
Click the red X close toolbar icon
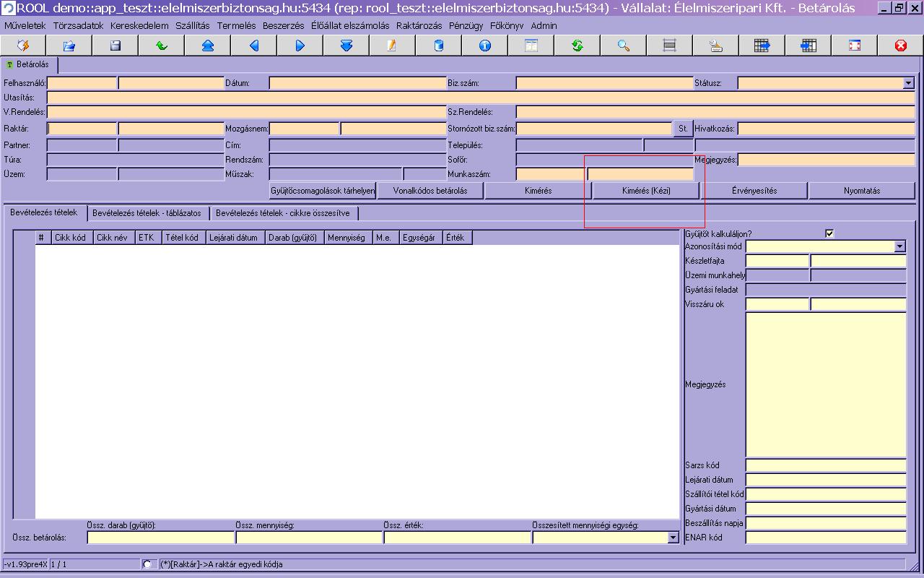tap(901, 46)
